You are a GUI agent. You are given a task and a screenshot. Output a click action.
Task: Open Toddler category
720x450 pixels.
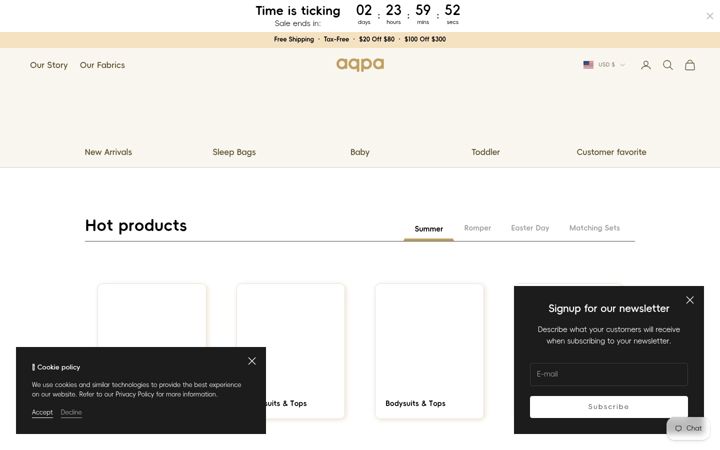(x=486, y=152)
